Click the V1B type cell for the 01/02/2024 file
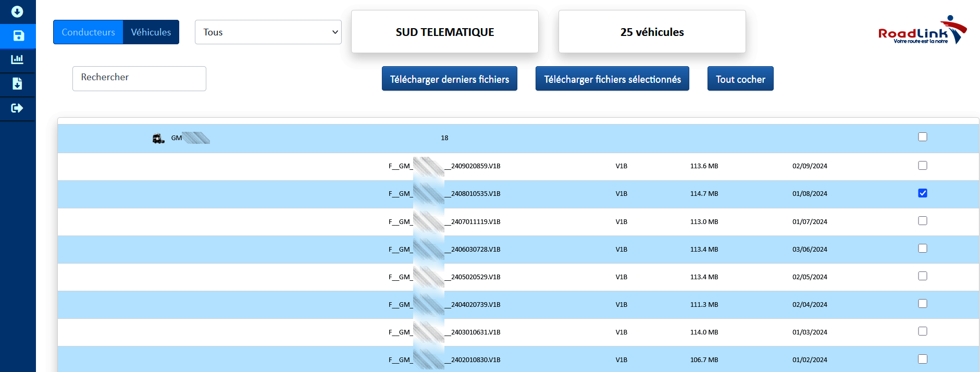 point(621,360)
